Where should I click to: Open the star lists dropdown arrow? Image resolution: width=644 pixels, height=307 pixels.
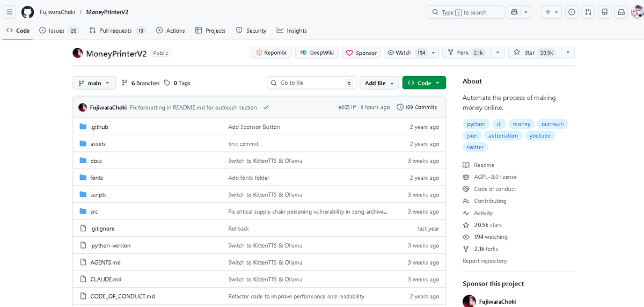click(568, 53)
